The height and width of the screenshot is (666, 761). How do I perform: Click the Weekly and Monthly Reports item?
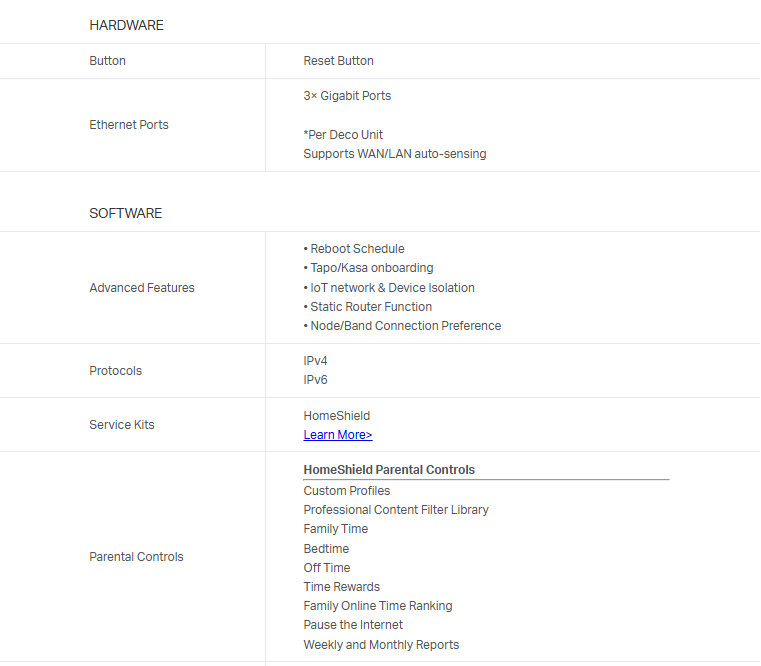coord(381,645)
